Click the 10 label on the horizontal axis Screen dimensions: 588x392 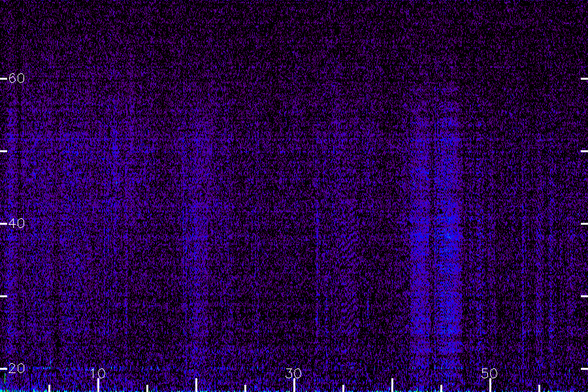(98, 373)
